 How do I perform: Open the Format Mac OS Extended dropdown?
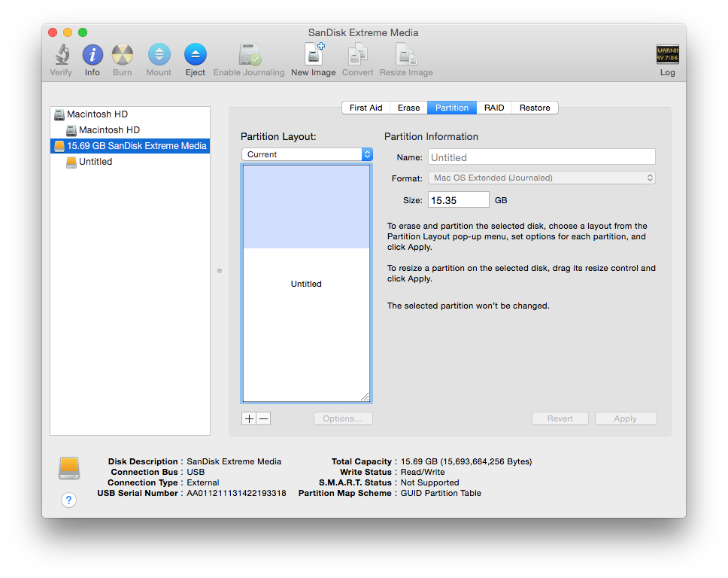click(x=541, y=178)
